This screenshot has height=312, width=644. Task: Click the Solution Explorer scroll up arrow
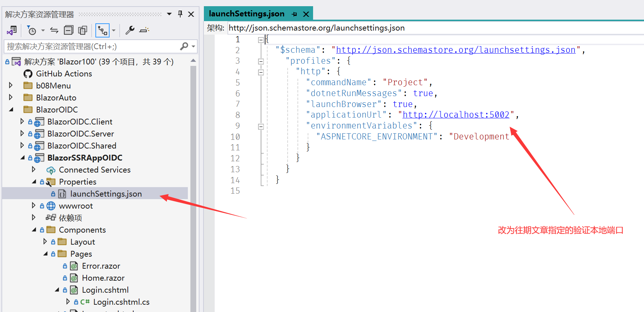pos(193,61)
